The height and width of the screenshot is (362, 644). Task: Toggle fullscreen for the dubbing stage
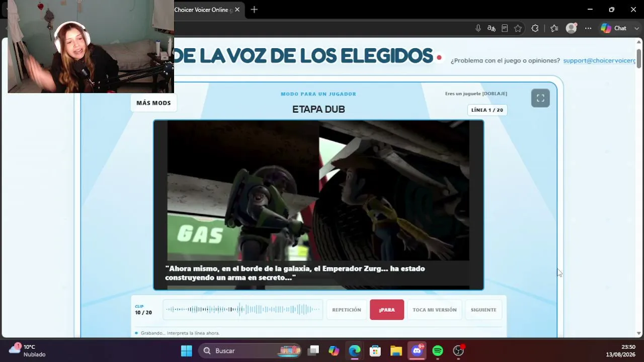click(540, 98)
